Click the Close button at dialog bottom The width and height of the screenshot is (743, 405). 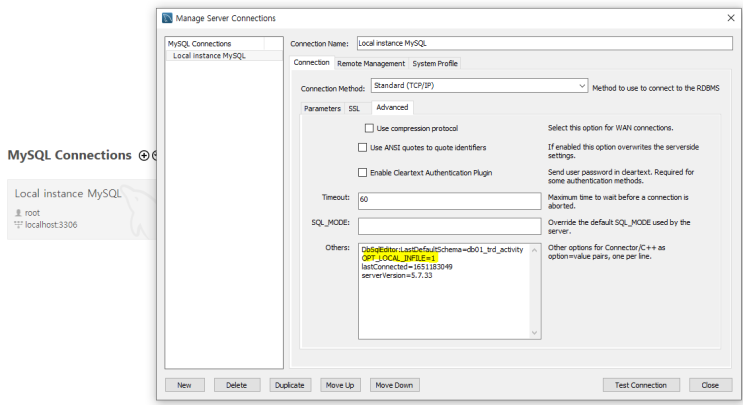[710, 385]
